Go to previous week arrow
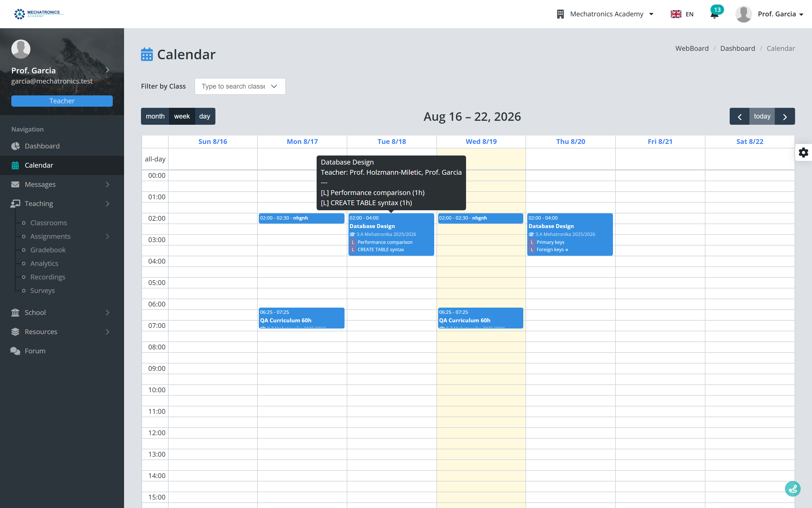Screen dimensions: 812x508 (x=740, y=116)
